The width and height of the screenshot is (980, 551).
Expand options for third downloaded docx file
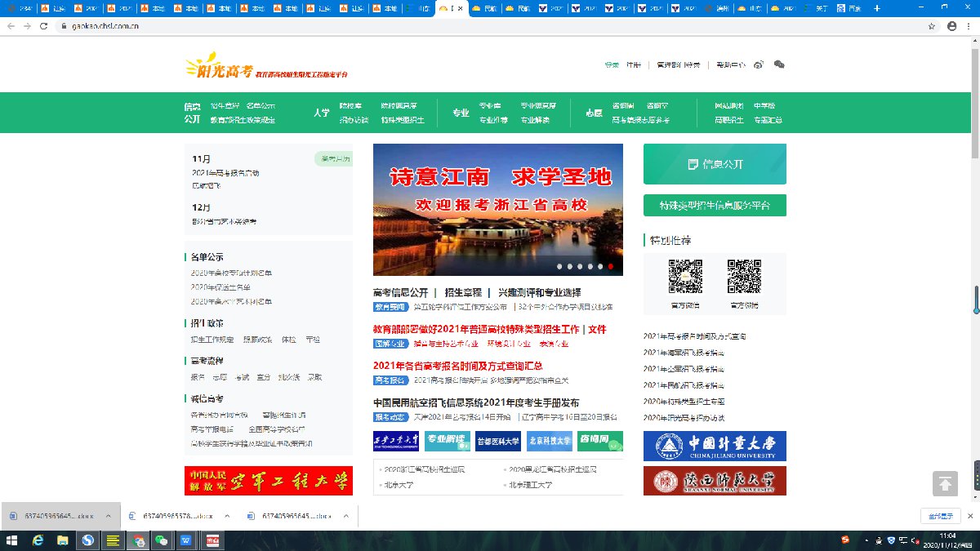click(x=347, y=516)
